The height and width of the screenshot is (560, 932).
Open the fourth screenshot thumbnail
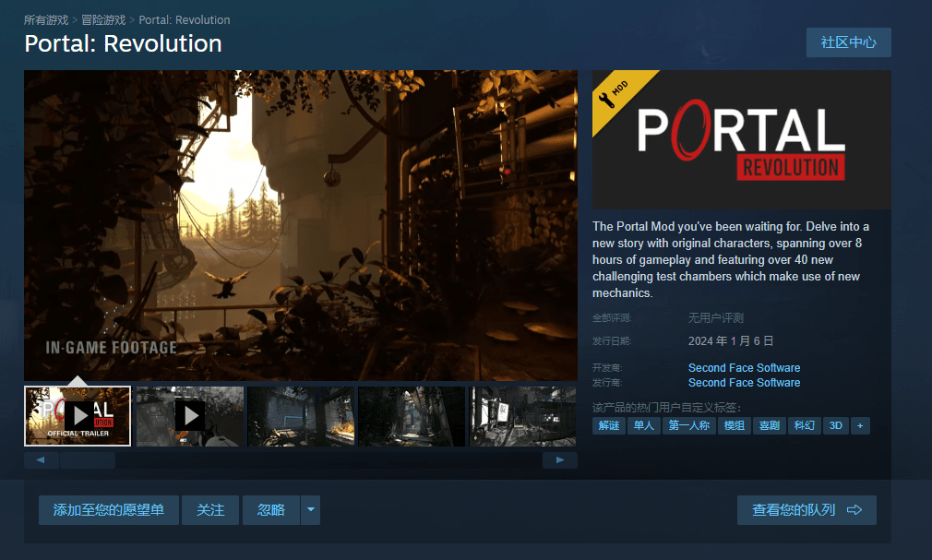coord(412,415)
